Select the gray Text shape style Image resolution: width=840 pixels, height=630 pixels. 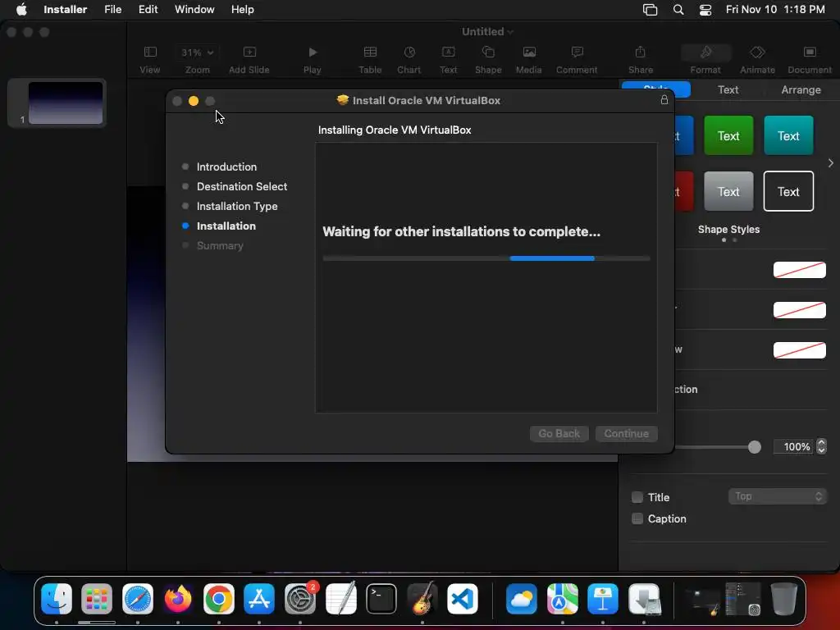pos(728,191)
